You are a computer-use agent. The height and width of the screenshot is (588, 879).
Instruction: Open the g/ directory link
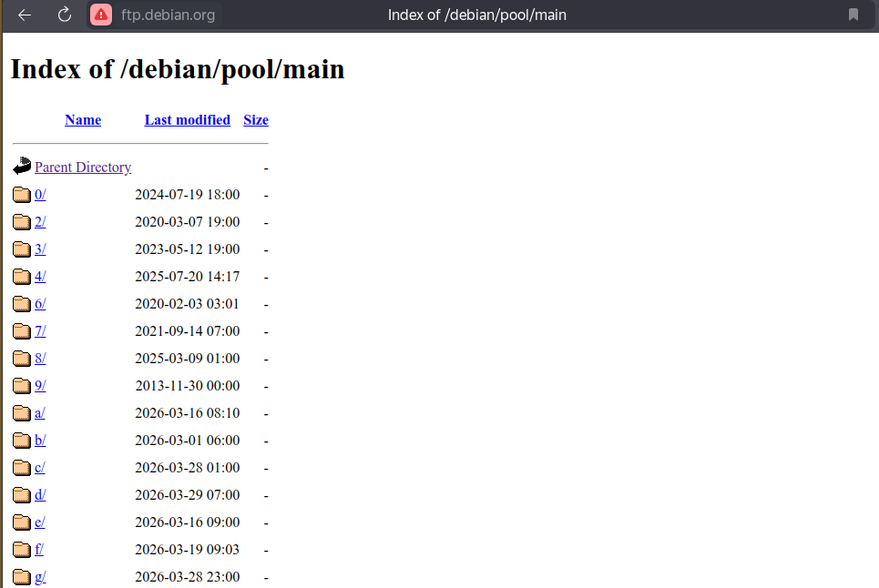click(40, 577)
